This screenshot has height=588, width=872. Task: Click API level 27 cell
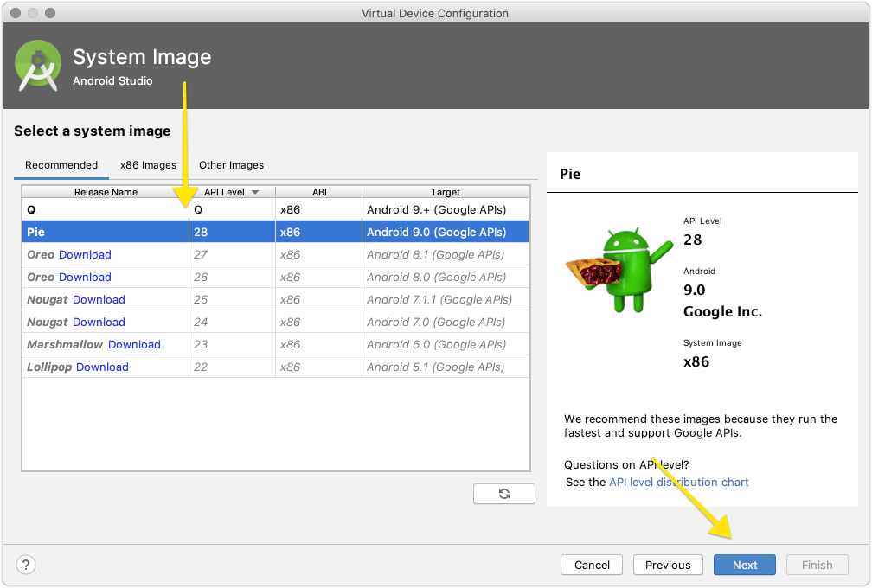tap(232, 254)
